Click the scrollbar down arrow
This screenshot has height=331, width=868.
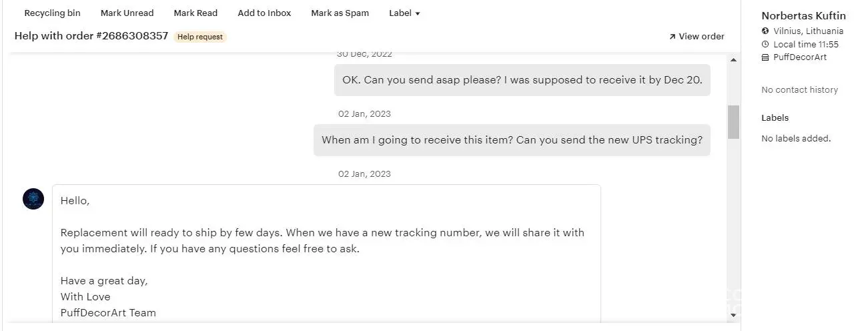[x=733, y=314]
